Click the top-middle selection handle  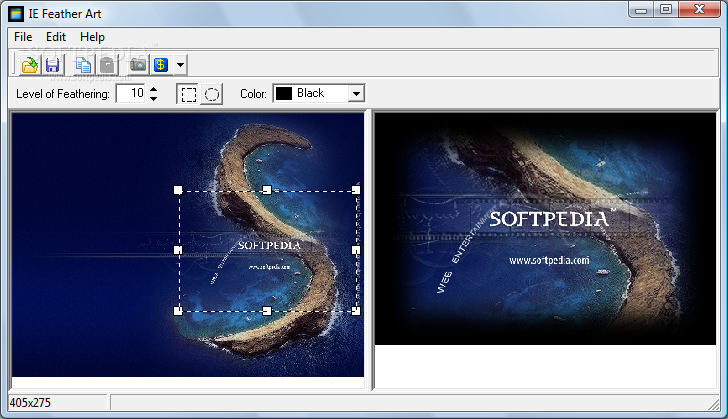pos(267,190)
